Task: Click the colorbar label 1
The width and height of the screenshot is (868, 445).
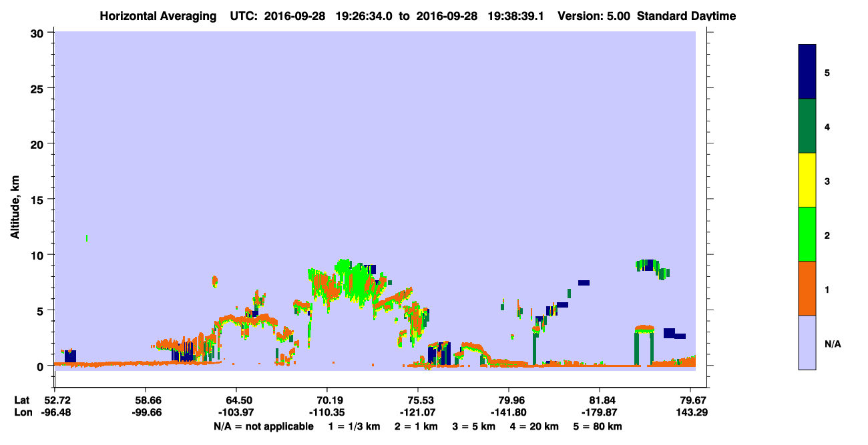Action: click(x=827, y=288)
